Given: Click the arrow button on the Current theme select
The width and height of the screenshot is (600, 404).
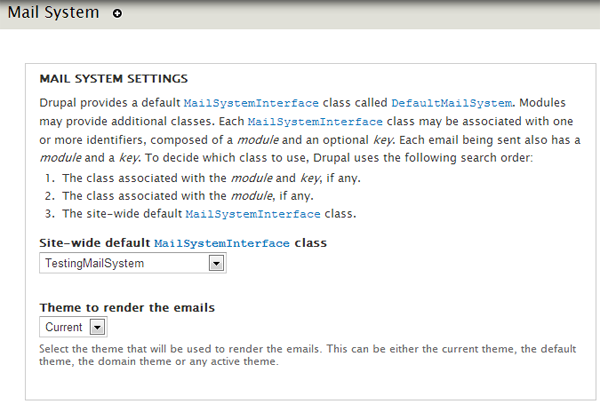Looking at the screenshot, I should [x=97, y=327].
